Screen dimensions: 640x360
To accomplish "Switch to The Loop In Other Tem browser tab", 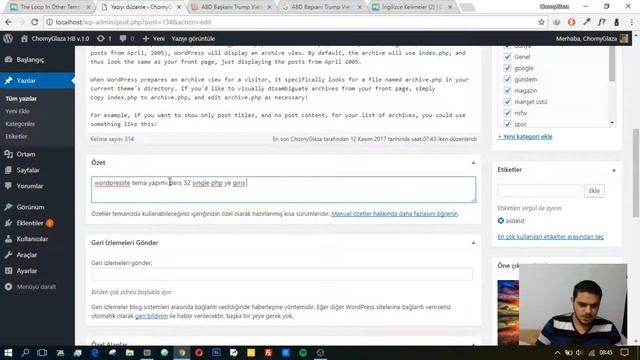I will pyautogui.click(x=51, y=7).
